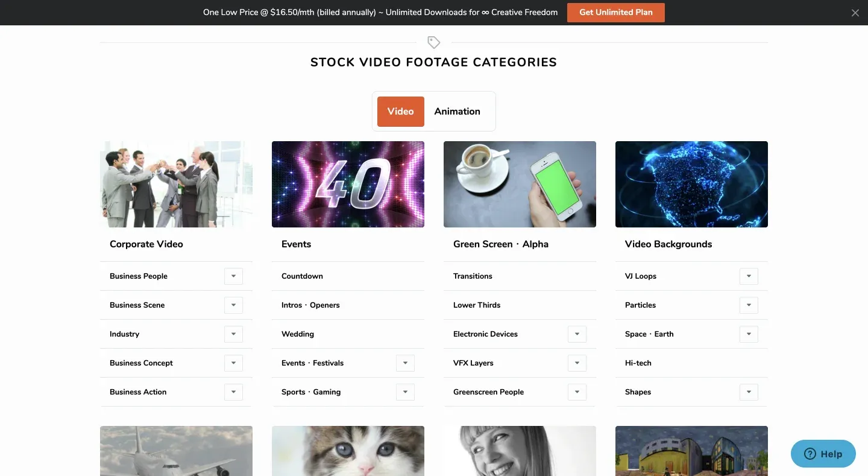The width and height of the screenshot is (868, 476).
Task: Switch to the Animation tab
Action: point(457,112)
